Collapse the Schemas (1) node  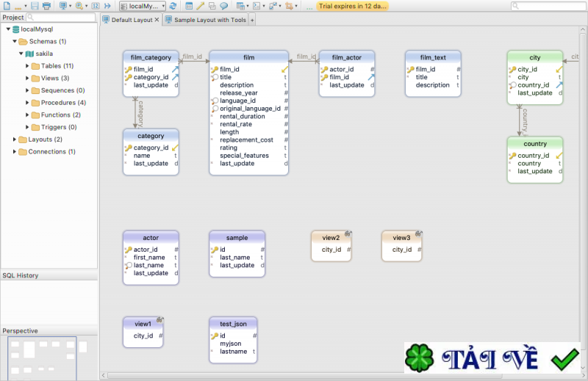tap(15, 41)
